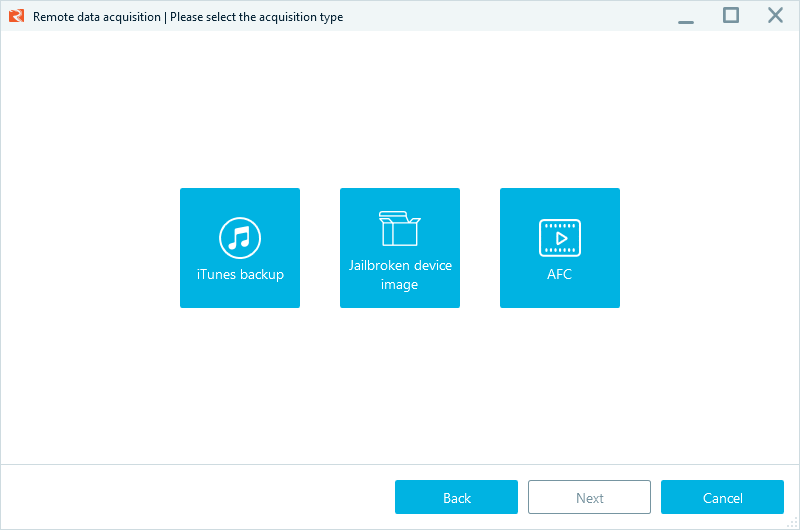Select the iTunes backup acquisition tile
This screenshot has height=530, width=800.
click(240, 248)
